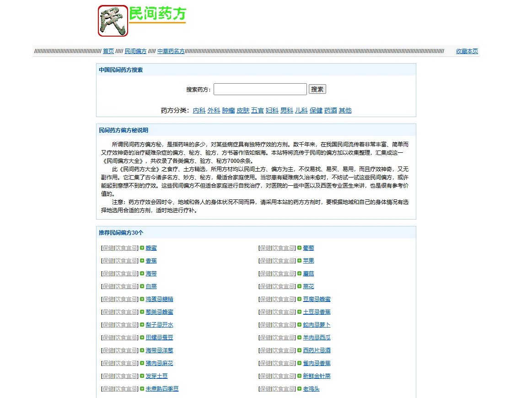Open the 鸡蛋忌糖精 article link
This screenshot has width=532, height=398.
(159, 299)
